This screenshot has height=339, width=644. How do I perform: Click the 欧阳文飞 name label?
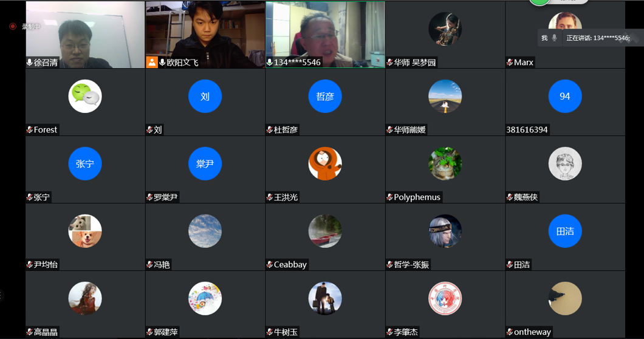tap(183, 63)
